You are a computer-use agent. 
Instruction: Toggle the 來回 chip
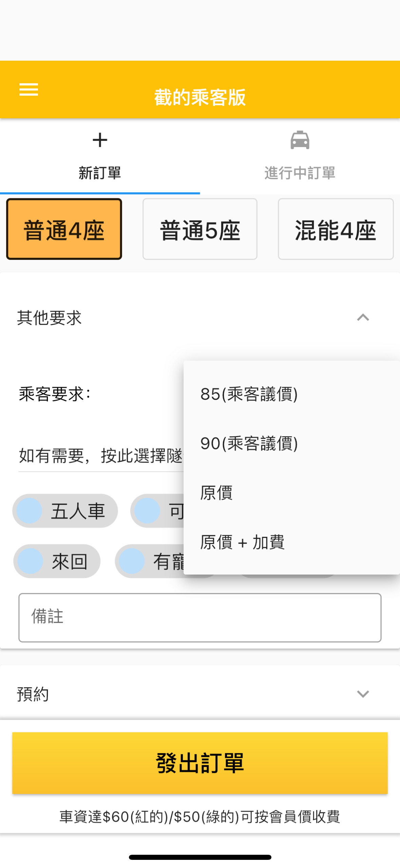tap(57, 561)
